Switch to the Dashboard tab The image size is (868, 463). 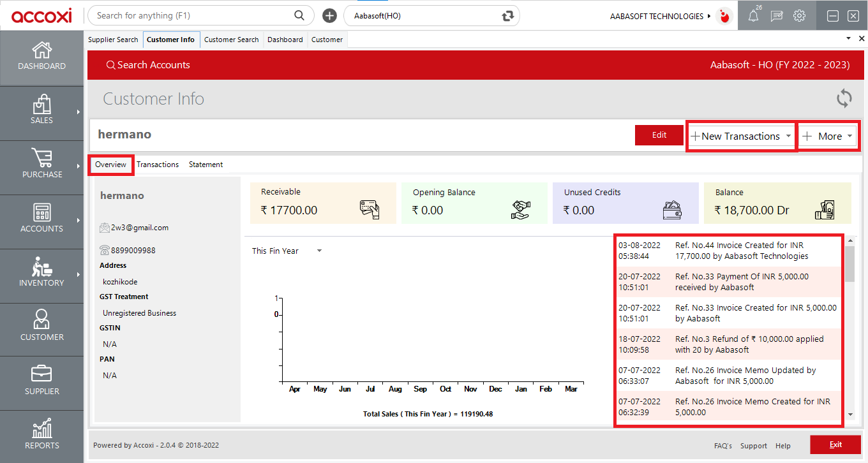pyautogui.click(x=285, y=40)
